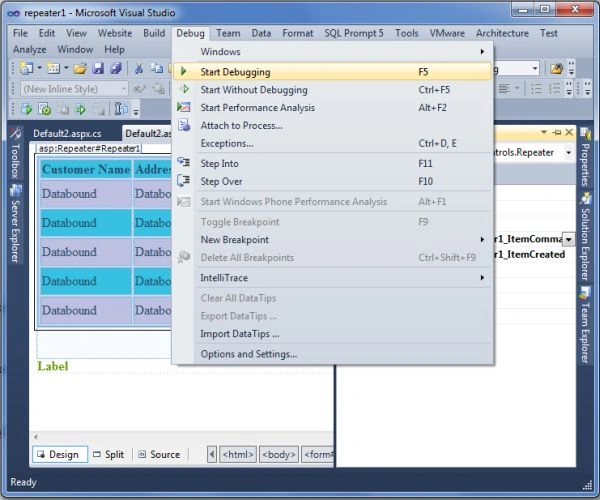Open the ItemCommand event dropdown in Properties

(x=569, y=239)
